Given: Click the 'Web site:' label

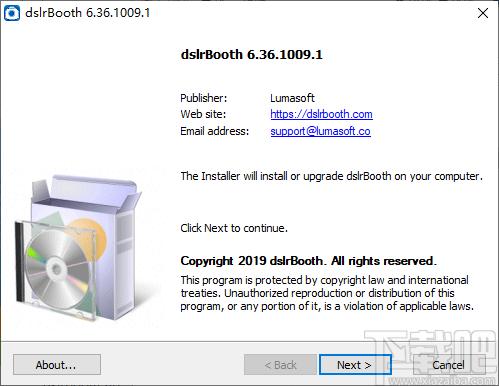Looking at the screenshot, I should 203,114.
